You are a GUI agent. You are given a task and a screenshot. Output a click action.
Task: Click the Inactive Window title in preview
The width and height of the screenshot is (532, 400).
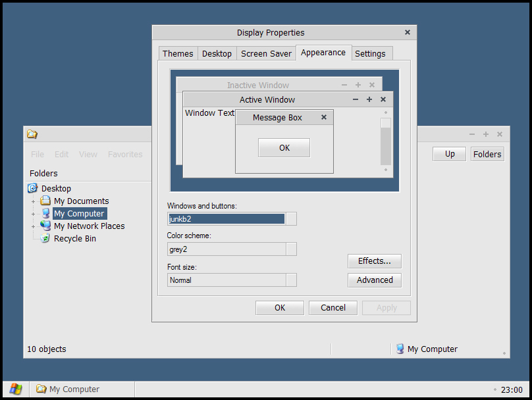(258, 85)
